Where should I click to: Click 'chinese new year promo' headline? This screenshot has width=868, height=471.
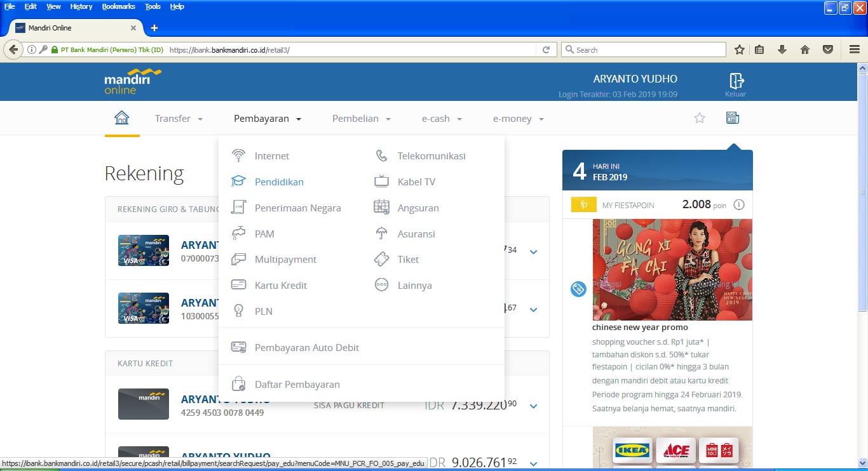640,328
